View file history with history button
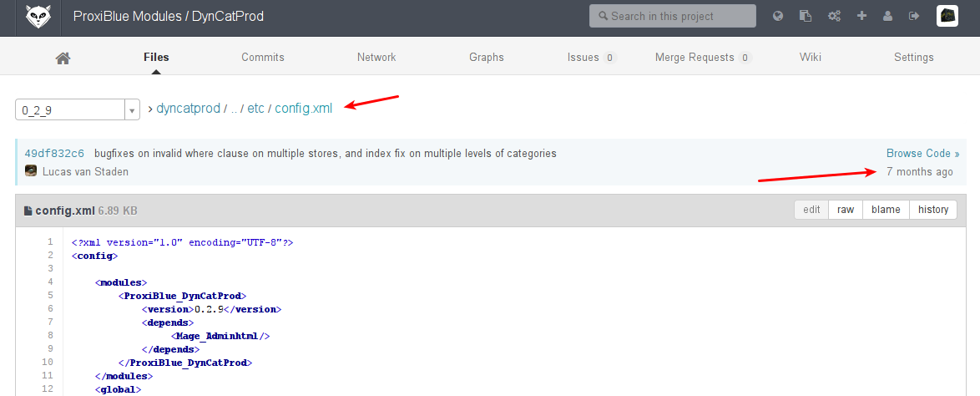The height and width of the screenshot is (396, 980). coord(933,210)
